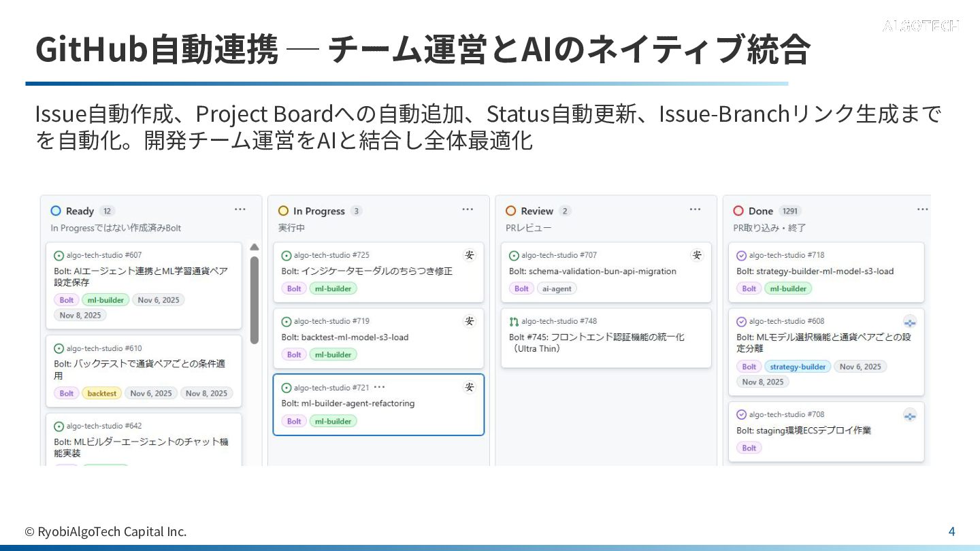This screenshot has width=980, height=551.
Task: Click the footer text RyobiAlgoTech Capital Inc.
Action: (x=112, y=531)
